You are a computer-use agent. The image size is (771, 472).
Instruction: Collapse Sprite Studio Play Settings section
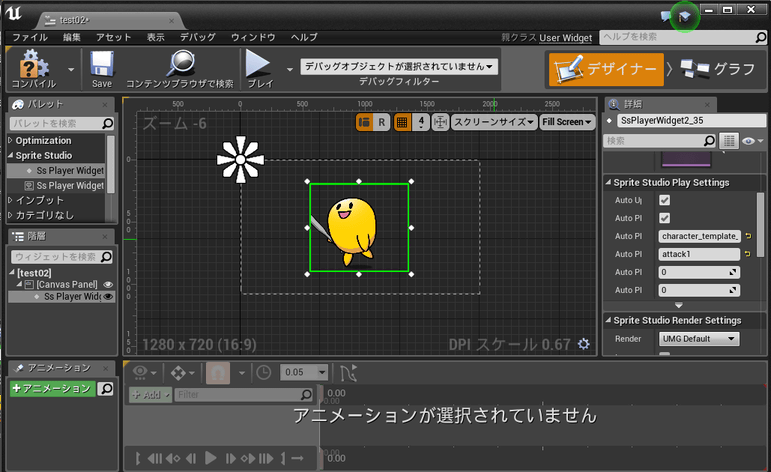click(x=608, y=182)
